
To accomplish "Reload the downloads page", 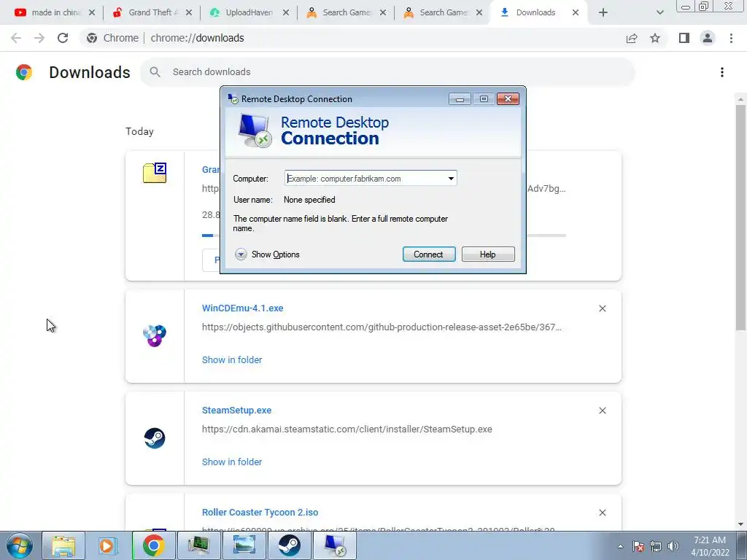I will [63, 38].
